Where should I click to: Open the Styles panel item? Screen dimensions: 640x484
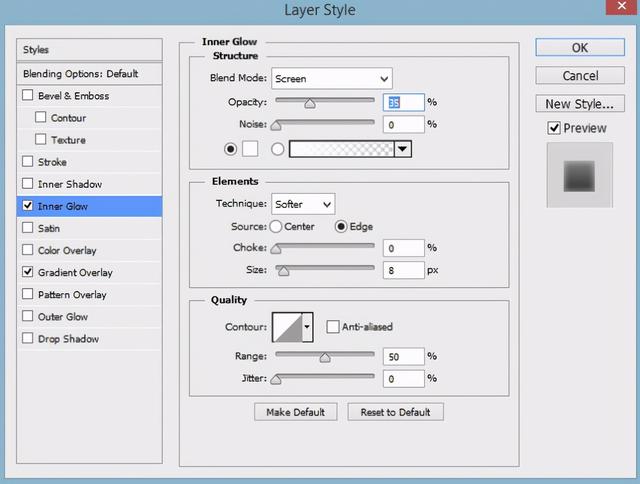(x=89, y=50)
